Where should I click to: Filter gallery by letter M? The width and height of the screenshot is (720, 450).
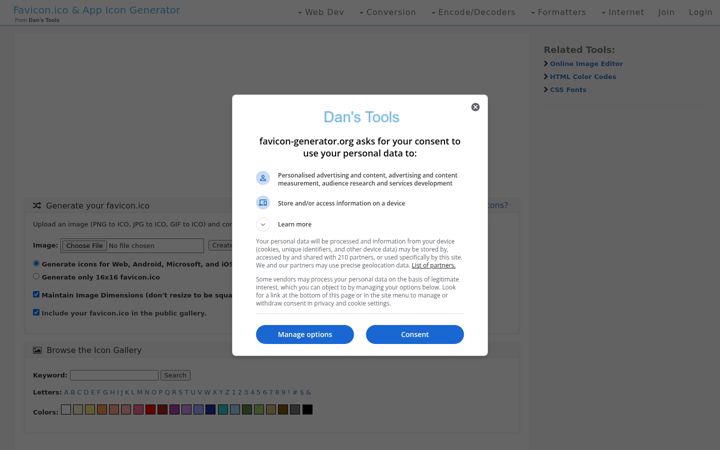point(140,393)
